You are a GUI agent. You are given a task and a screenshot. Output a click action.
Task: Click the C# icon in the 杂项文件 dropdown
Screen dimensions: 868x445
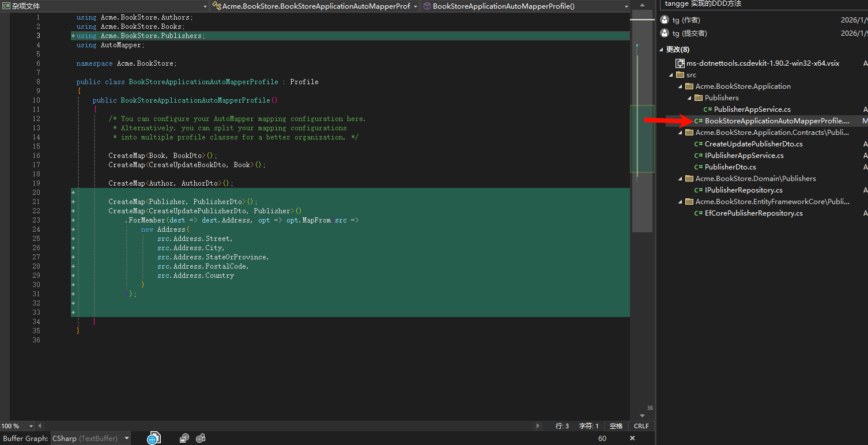[6, 6]
